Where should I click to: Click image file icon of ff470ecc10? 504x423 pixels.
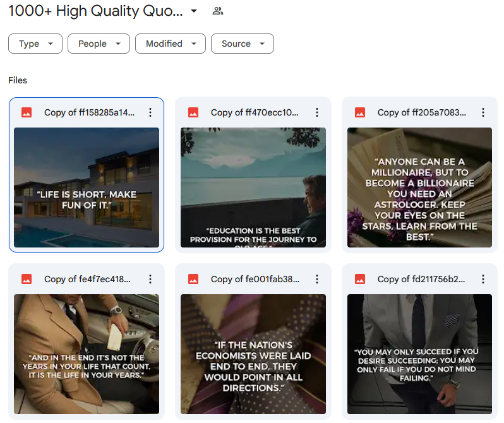tap(193, 112)
